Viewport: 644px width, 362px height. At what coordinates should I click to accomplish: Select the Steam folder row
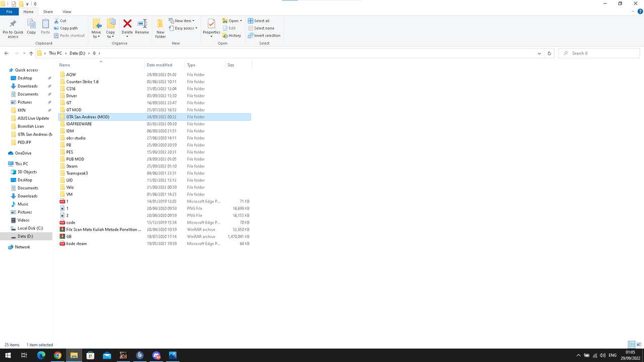[154, 166]
